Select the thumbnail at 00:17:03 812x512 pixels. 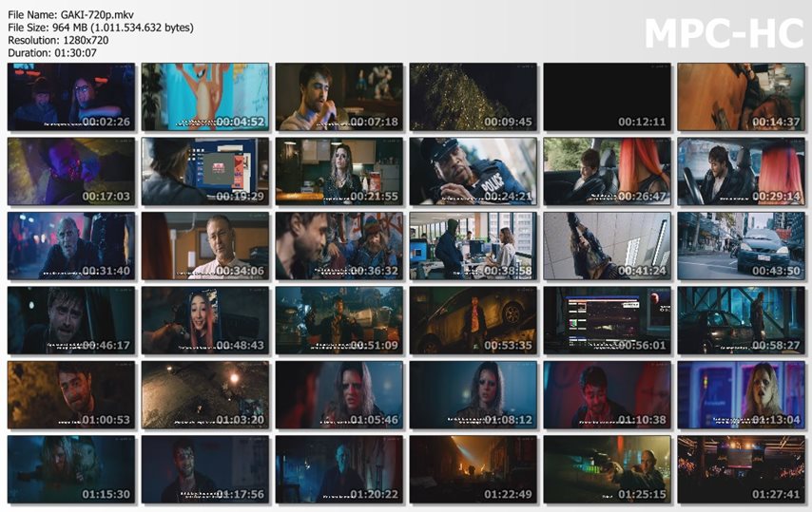tap(71, 171)
